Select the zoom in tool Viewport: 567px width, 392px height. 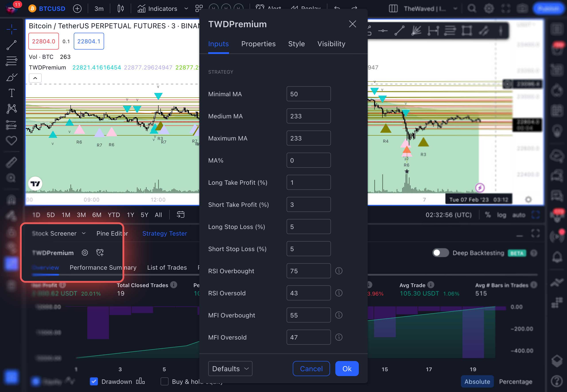[x=12, y=178]
